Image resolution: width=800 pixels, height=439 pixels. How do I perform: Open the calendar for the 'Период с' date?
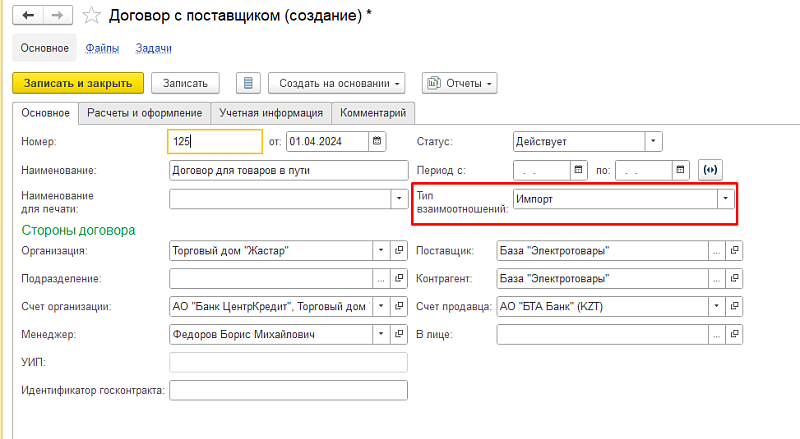579,170
